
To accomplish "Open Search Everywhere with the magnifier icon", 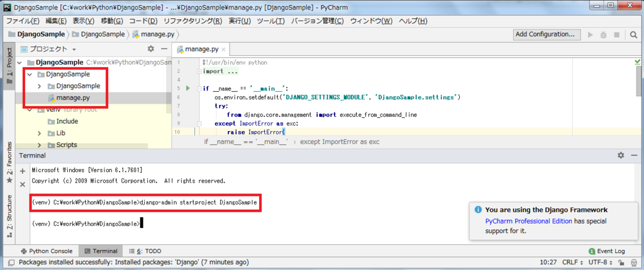I will (633, 35).
